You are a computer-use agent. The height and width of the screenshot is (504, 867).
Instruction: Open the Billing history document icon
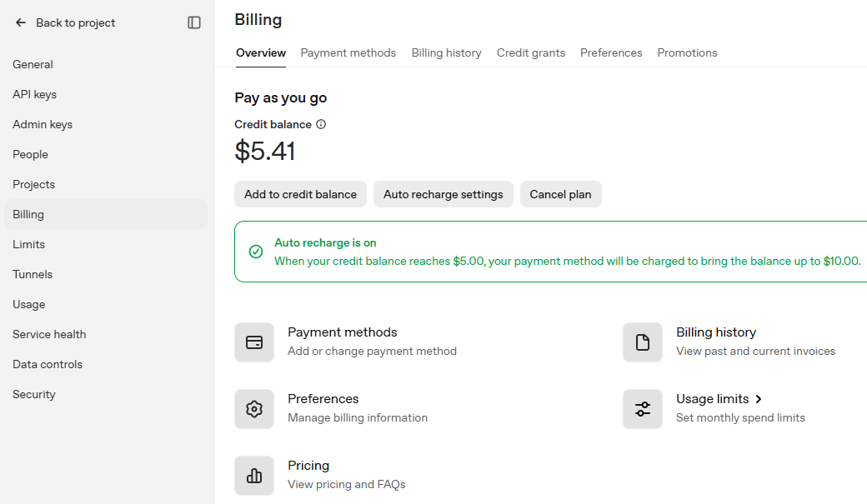(x=643, y=342)
